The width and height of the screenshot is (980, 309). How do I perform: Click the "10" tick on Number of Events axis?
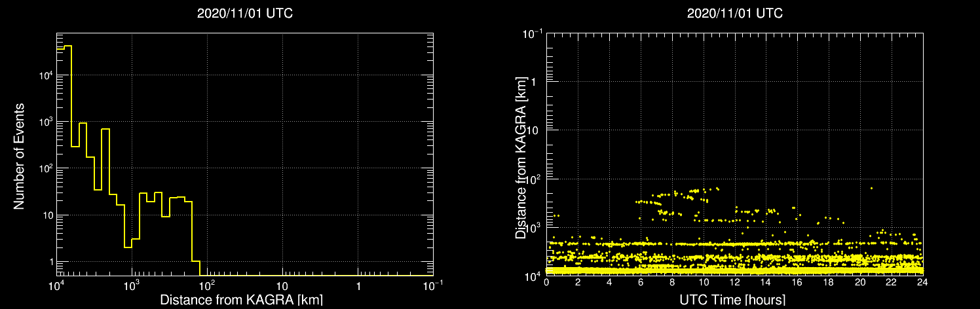(x=47, y=215)
